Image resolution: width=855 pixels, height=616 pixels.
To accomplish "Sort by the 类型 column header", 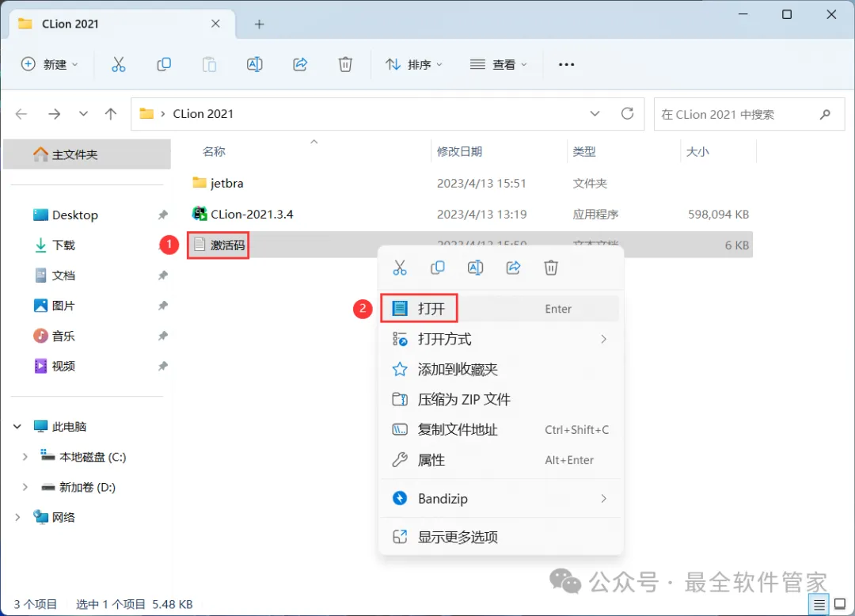I will 584,151.
